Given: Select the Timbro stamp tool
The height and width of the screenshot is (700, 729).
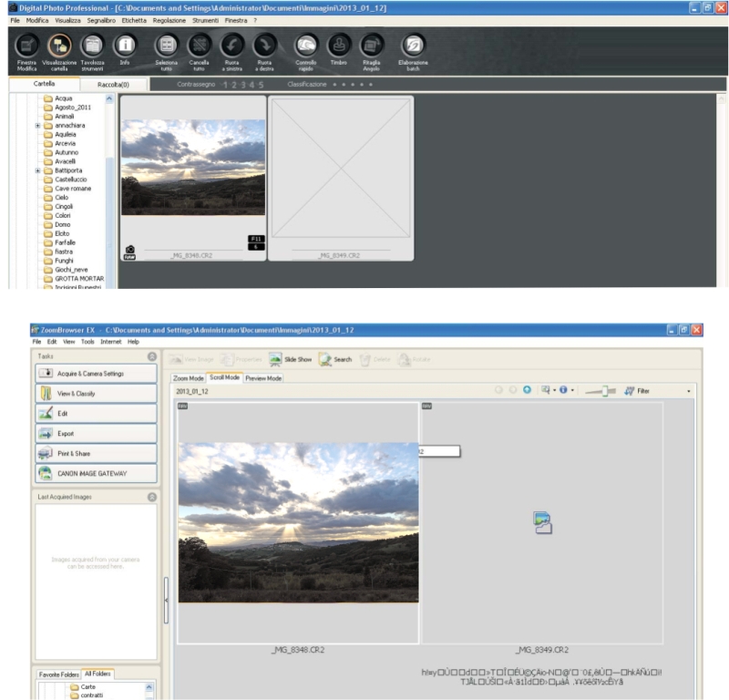Looking at the screenshot, I should pos(338,46).
